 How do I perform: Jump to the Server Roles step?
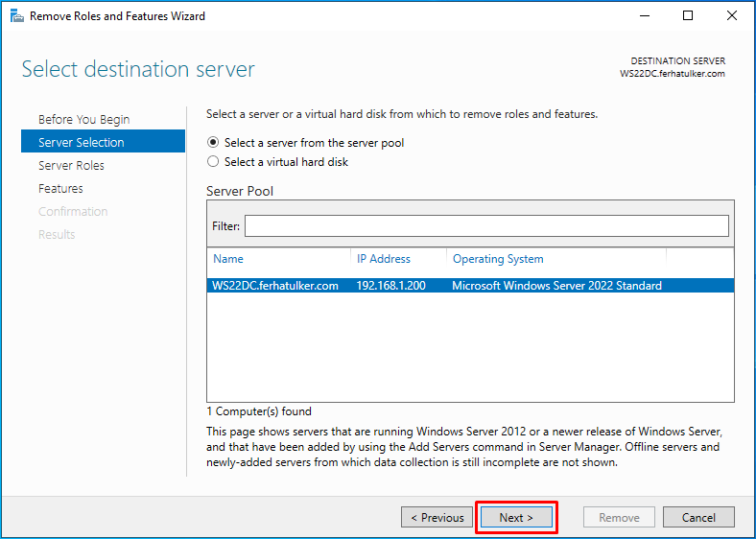coord(71,165)
